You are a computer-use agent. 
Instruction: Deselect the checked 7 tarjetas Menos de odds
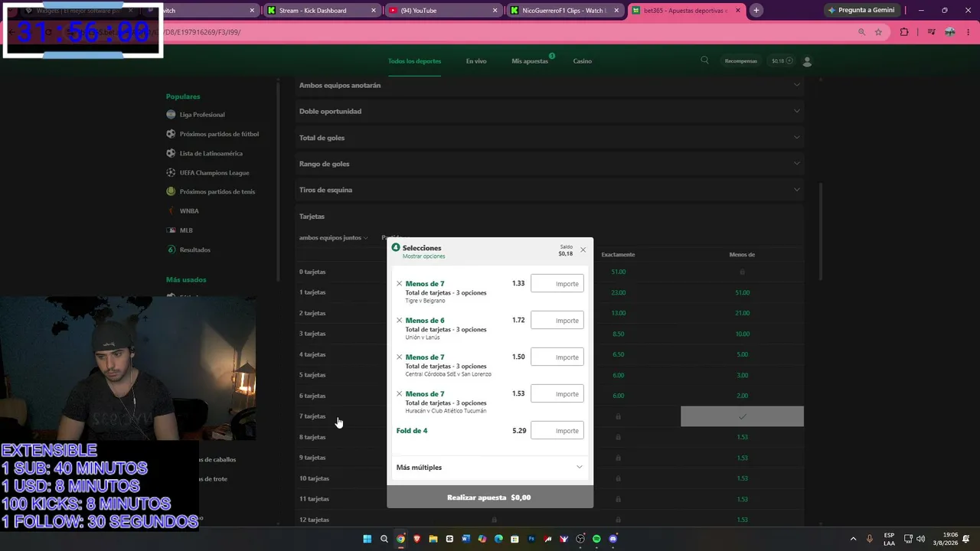pyautogui.click(x=742, y=416)
